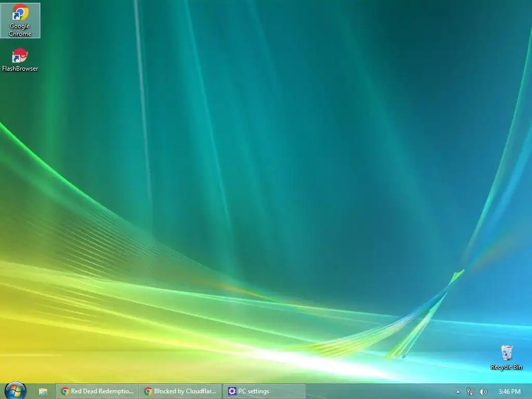The image size is (532, 399).
Task: Select the Google Chrome desktop shortcut
Action: pos(20,20)
